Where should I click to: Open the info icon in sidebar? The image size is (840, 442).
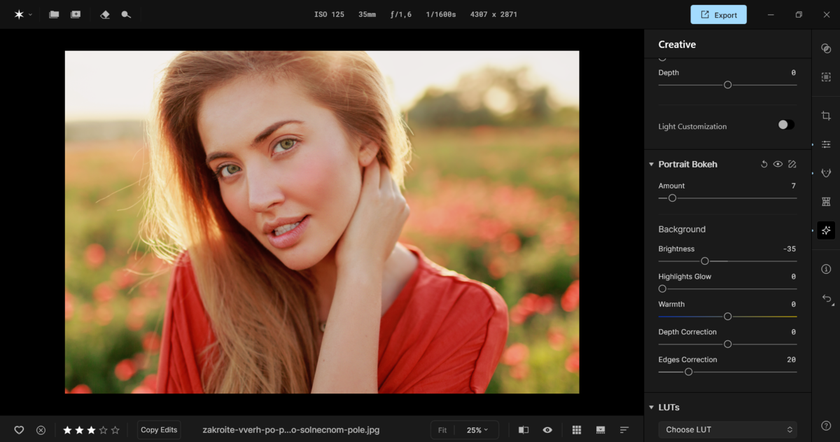coord(826,269)
